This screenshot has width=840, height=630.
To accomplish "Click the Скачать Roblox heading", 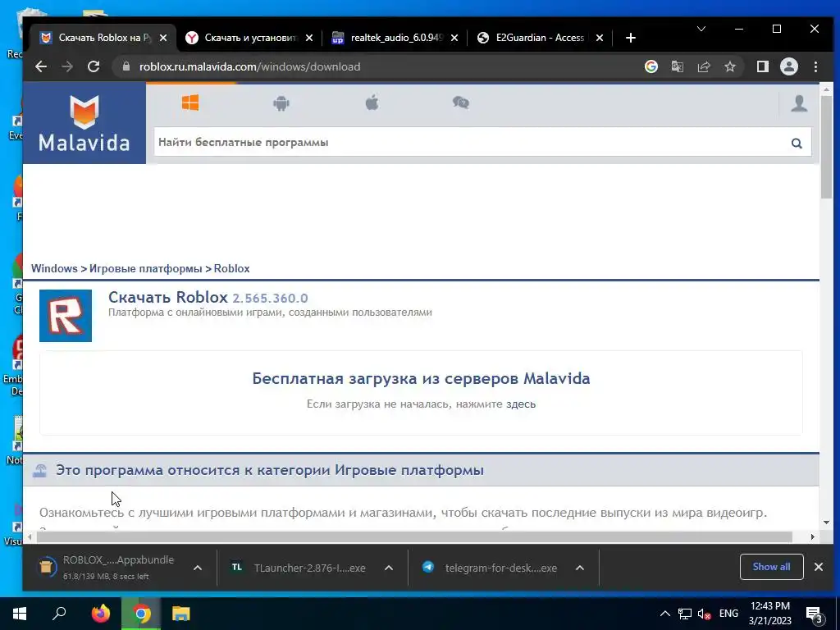I will (168, 297).
